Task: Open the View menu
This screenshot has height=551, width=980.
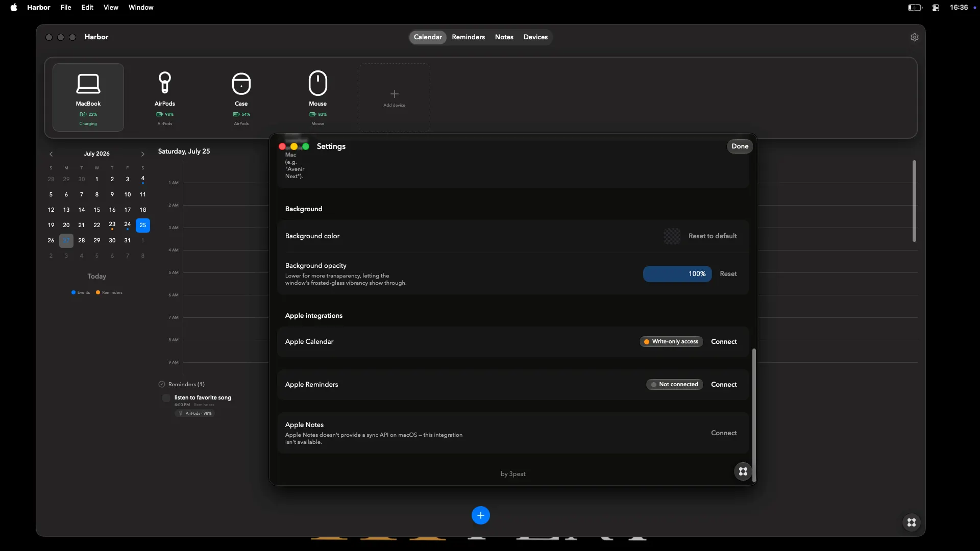Action: pos(111,7)
